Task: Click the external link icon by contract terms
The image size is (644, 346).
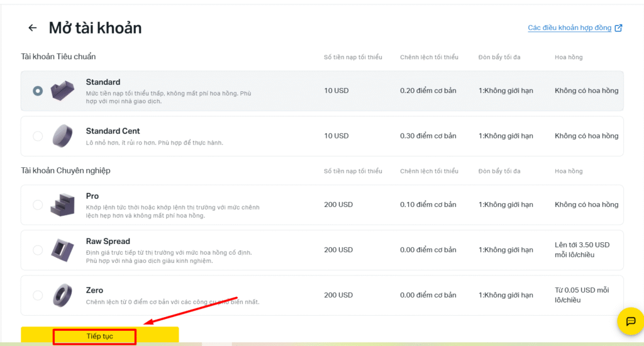Action: (618, 28)
